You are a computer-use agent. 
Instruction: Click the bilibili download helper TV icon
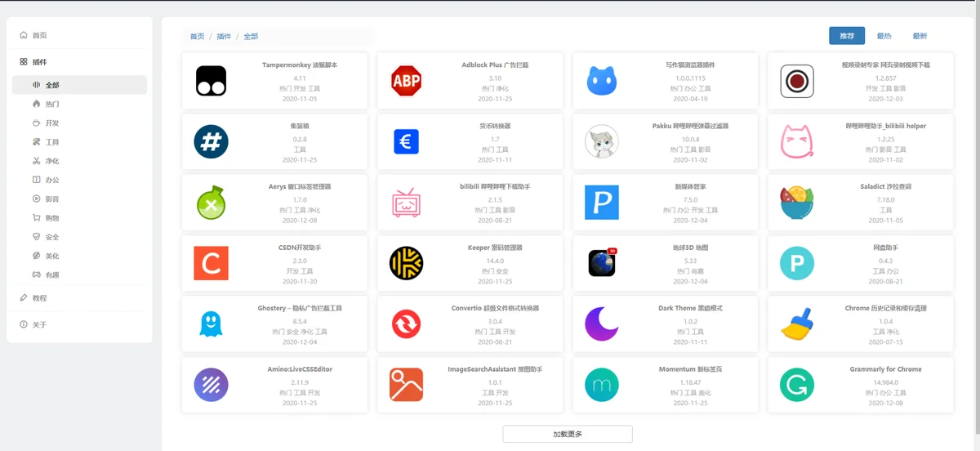[406, 203]
